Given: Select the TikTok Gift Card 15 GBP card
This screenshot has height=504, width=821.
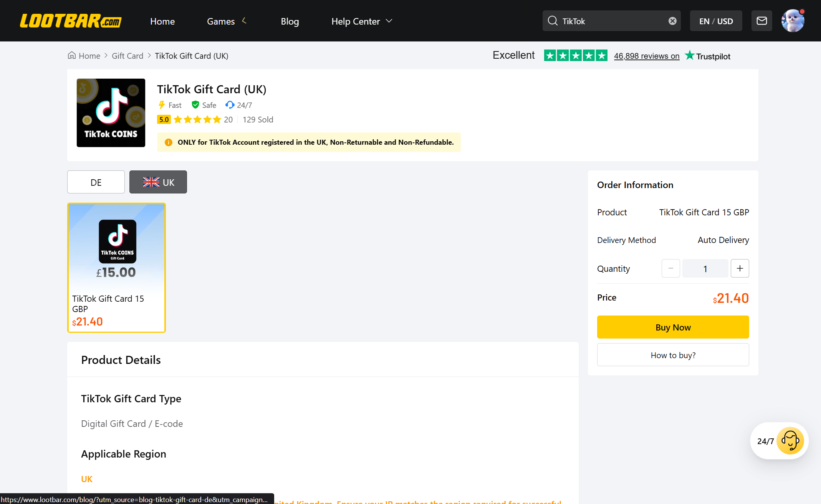Looking at the screenshot, I should click(116, 268).
